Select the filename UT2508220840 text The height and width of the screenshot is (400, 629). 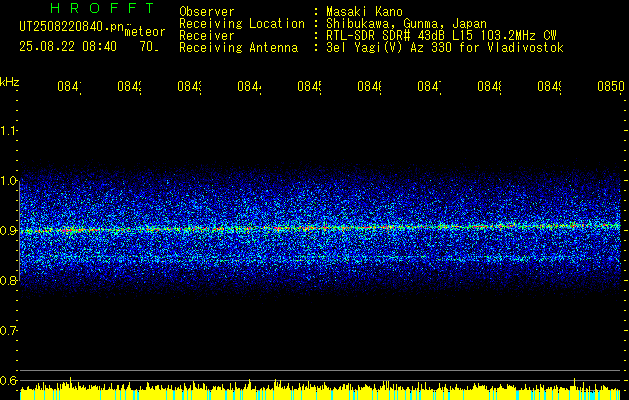pos(71,27)
